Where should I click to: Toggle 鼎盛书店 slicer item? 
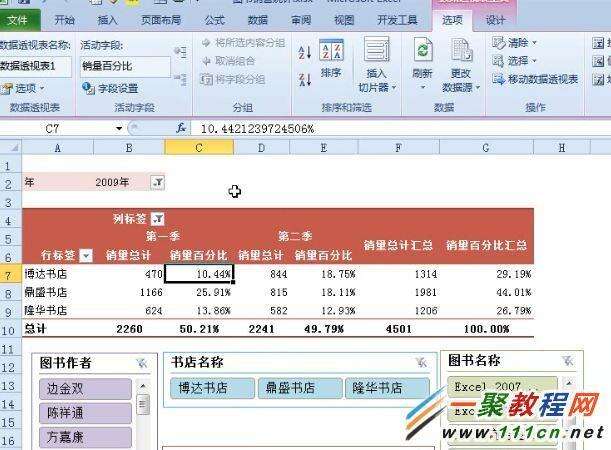[300, 388]
